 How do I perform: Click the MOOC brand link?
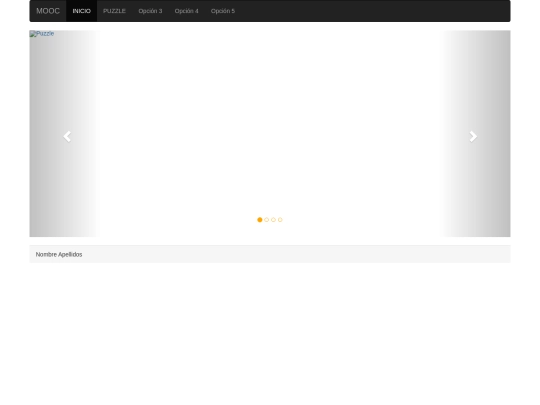[x=48, y=11]
